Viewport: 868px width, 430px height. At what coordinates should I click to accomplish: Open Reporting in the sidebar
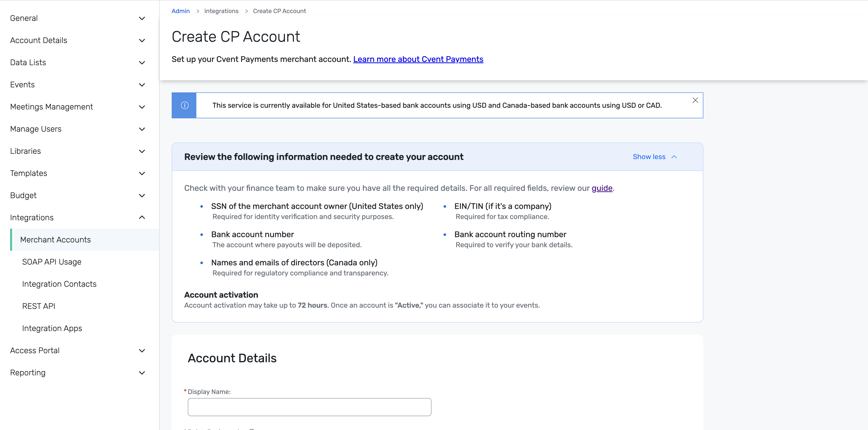pyautogui.click(x=28, y=373)
